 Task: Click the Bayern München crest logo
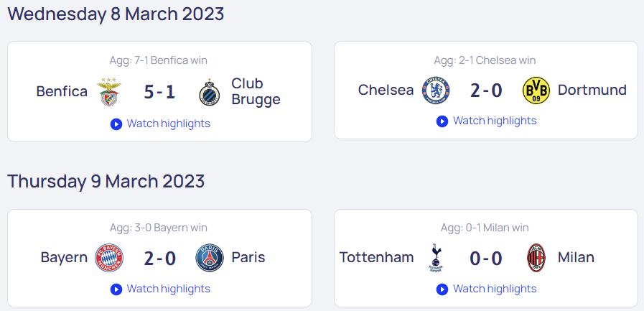(x=109, y=258)
